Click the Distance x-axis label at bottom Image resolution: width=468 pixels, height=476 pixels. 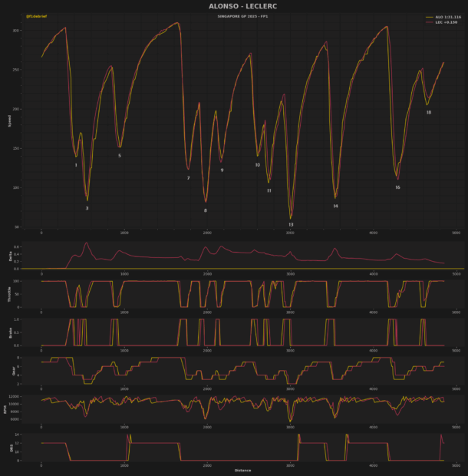pyautogui.click(x=242, y=470)
